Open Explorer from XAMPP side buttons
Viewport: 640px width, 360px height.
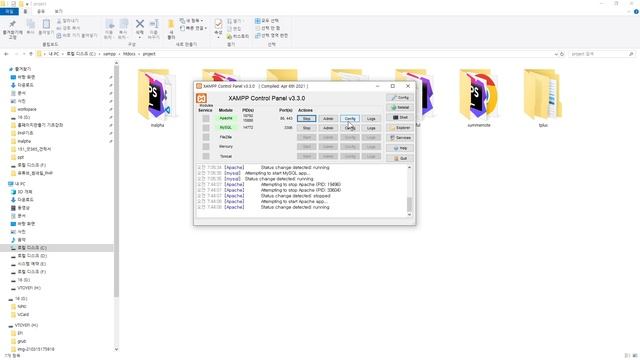(400, 128)
